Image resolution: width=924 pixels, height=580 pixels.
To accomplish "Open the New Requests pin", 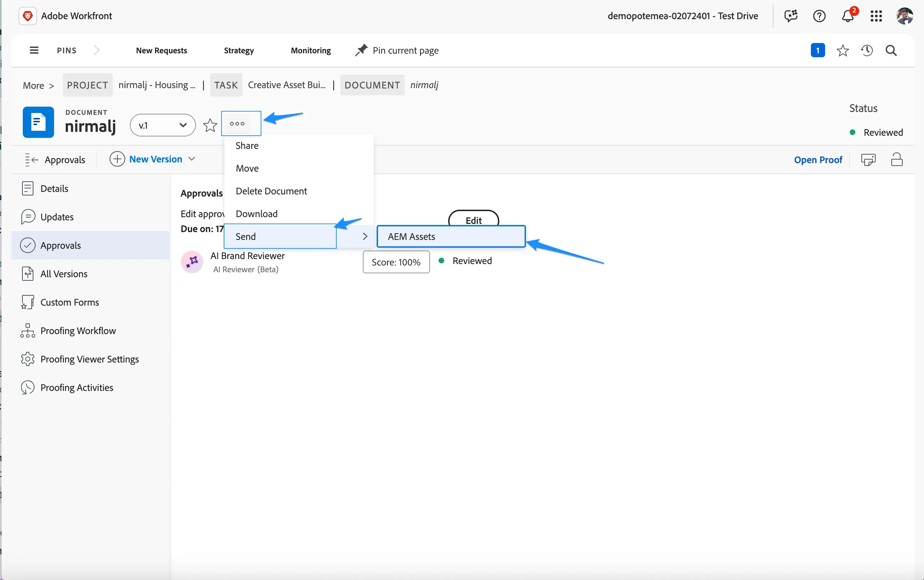I will (x=161, y=50).
